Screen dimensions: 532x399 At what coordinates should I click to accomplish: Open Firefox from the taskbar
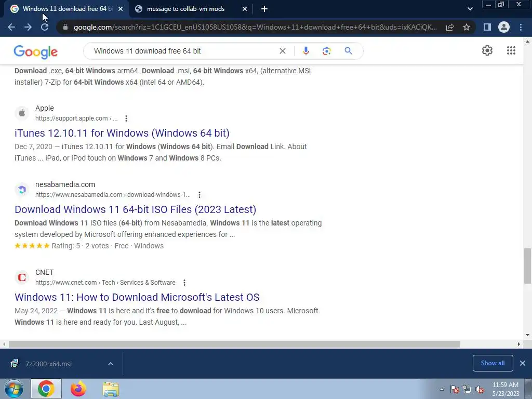(78, 389)
